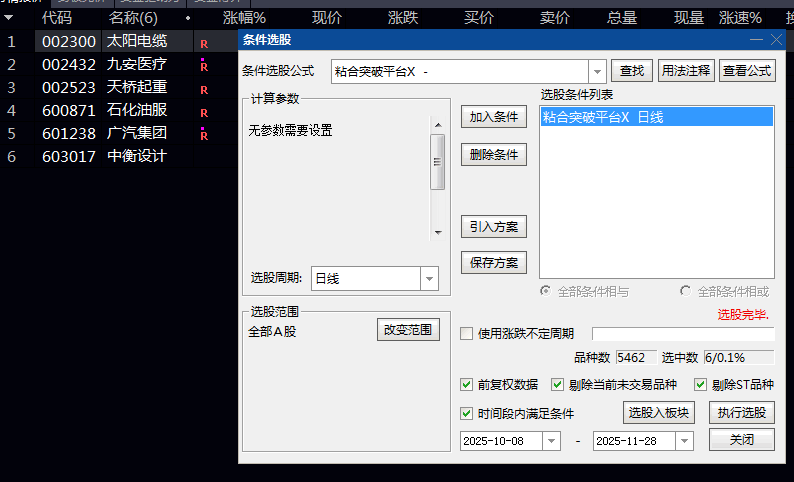Screen dimensions: 794x482
Task: Open the 选股周期 日线 dropdown
Action: pyautogui.click(x=429, y=278)
